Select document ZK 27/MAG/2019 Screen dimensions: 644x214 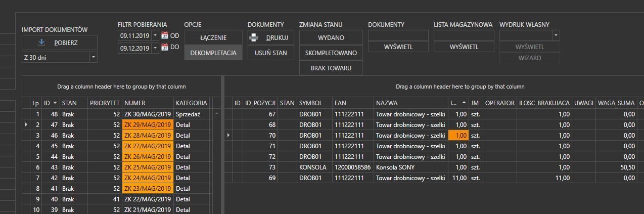click(148, 146)
